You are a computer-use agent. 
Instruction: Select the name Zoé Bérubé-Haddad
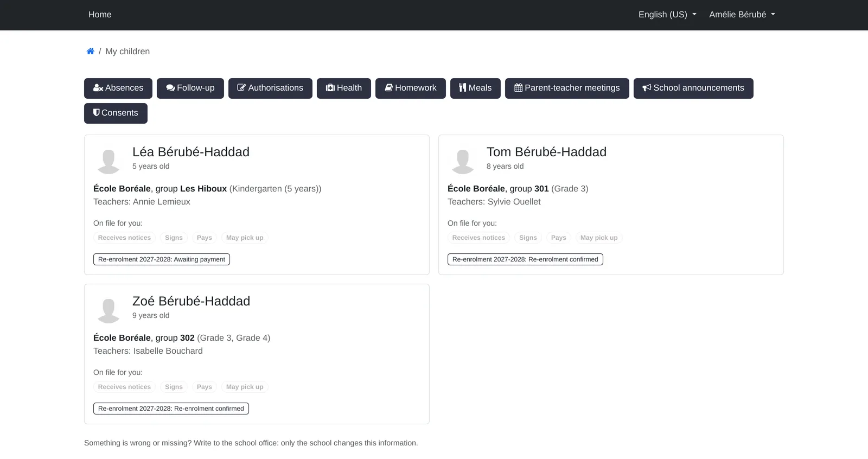(x=191, y=301)
